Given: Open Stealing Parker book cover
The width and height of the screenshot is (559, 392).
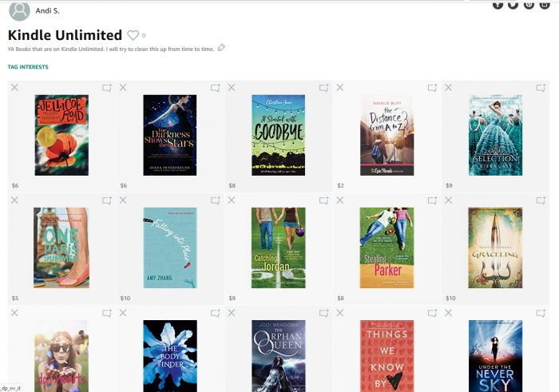Looking at the screenshot, I should coord(387,247).
